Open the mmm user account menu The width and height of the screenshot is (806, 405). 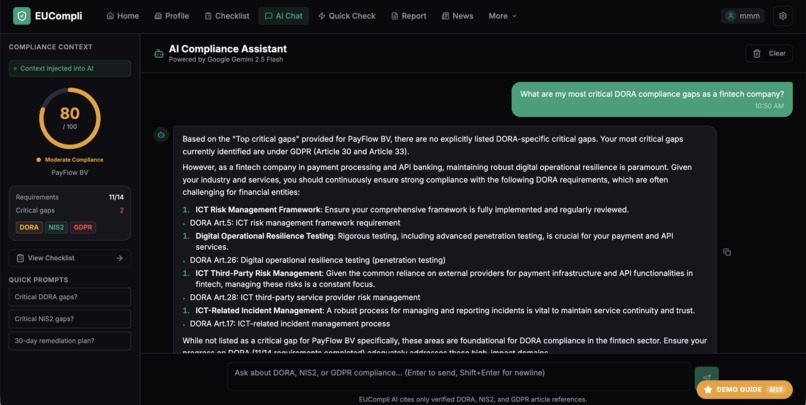tap(742, 16)
